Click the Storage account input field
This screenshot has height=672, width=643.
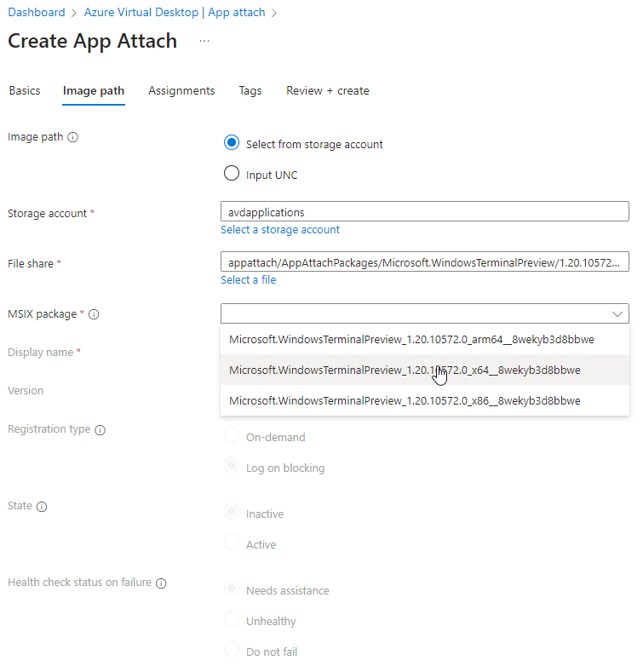click(425, 212)
